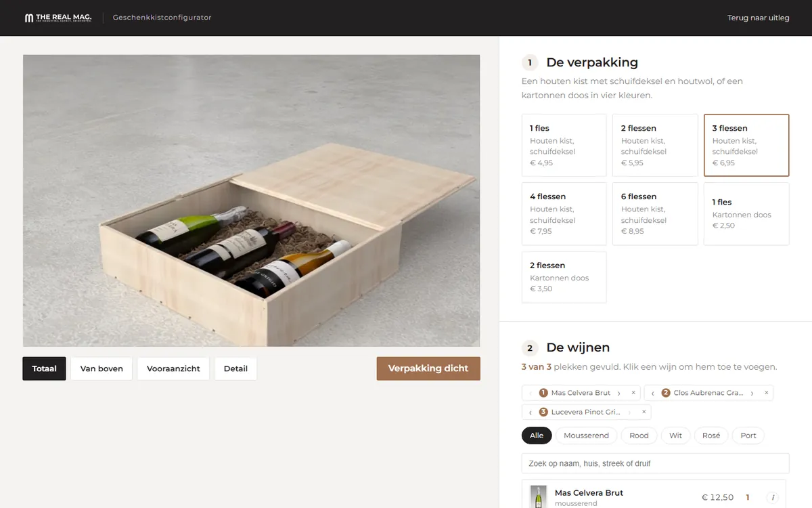
Task: Filter wines by Alle
Action: click(537, 436)
